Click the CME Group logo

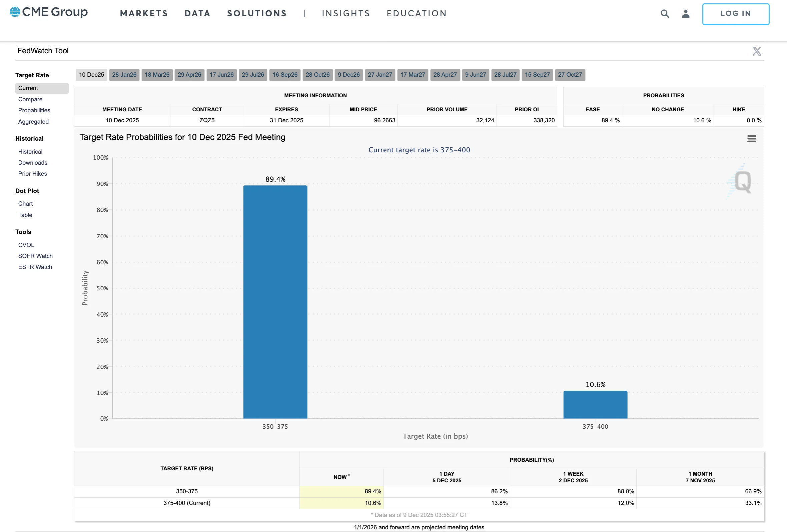49,12
